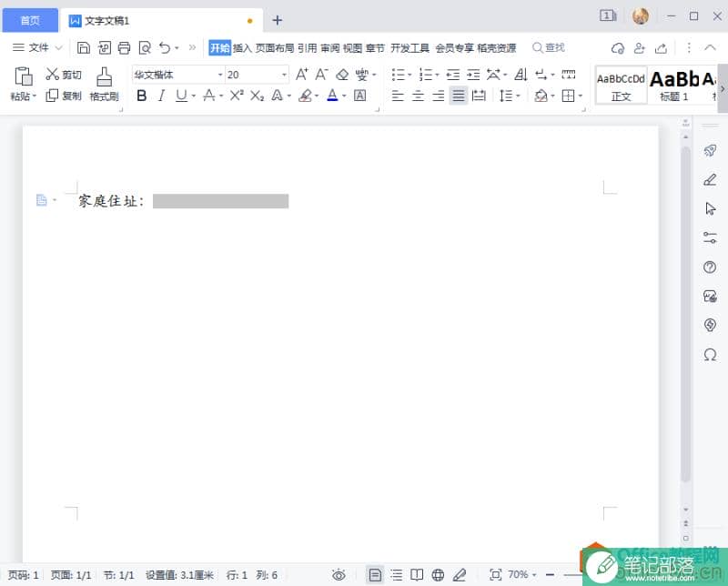Toggle Italic formatting
Screen dimensions: 728x586
tap(161, 96)
